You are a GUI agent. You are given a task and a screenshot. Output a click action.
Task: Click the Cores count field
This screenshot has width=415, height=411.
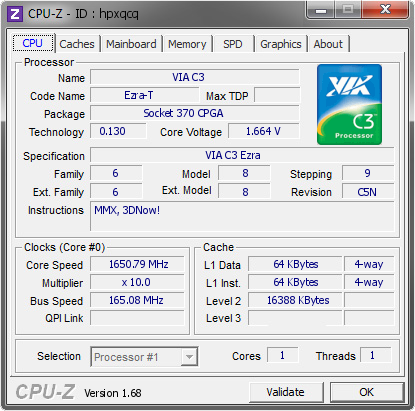[x=283, y=355]
